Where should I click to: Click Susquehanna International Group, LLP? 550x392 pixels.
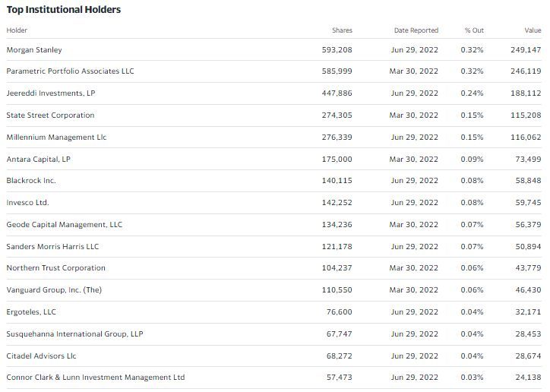click(74, 334)
